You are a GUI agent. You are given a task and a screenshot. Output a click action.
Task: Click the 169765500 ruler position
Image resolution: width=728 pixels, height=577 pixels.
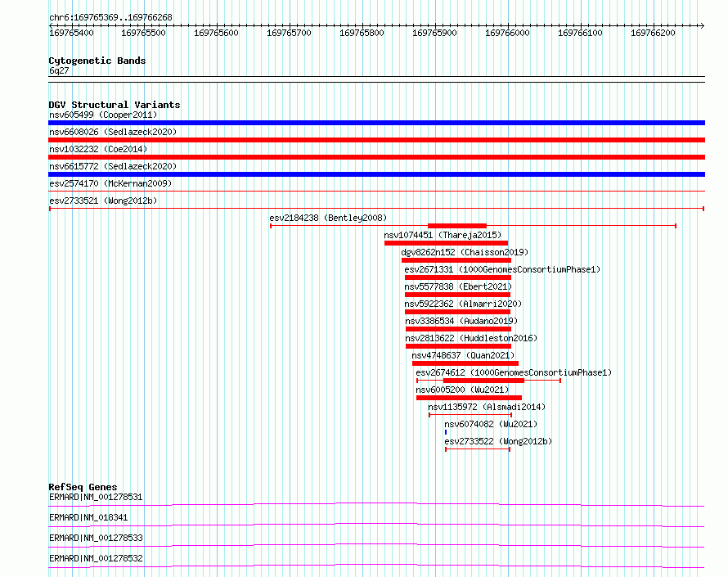(x=143, y=33)
